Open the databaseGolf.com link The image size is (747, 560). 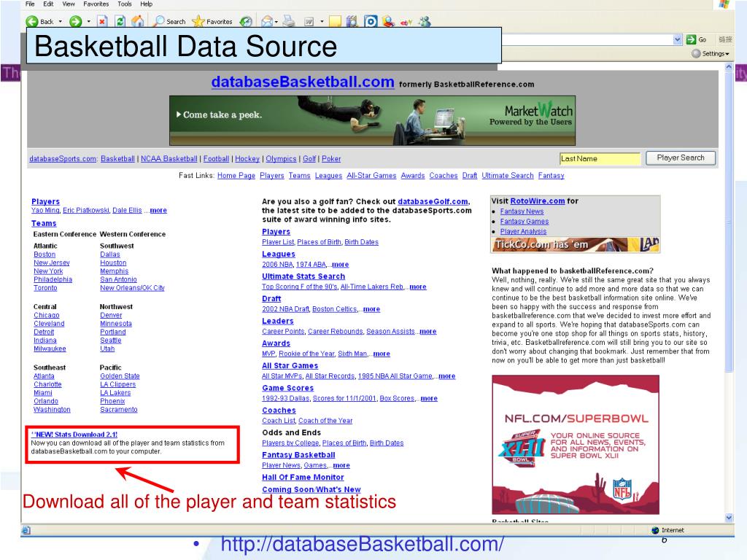[x=433, y=201]
